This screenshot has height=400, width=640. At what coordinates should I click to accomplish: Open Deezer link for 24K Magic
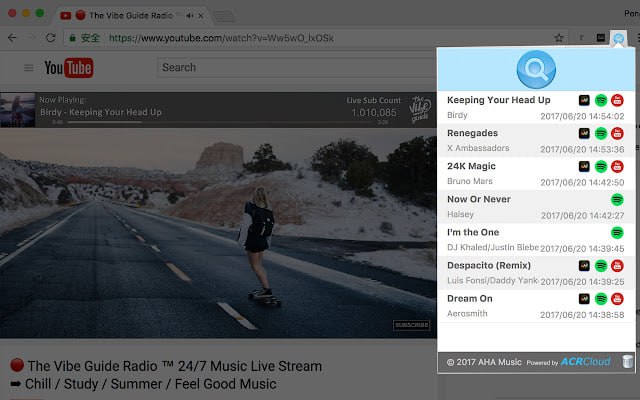pos(585,167)
